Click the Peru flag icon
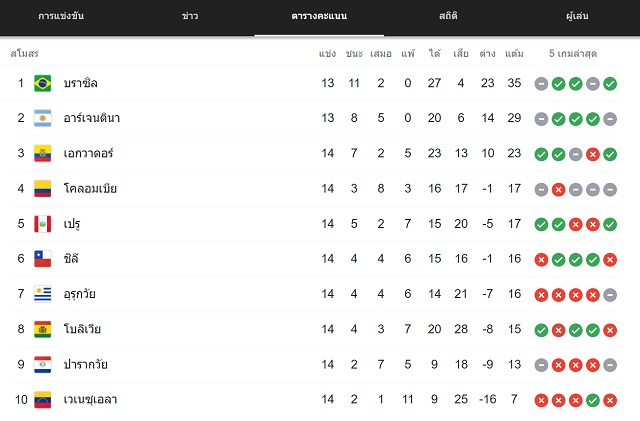Screen dimensions: 640x421 pyautogui.click(x=42, y=224)
